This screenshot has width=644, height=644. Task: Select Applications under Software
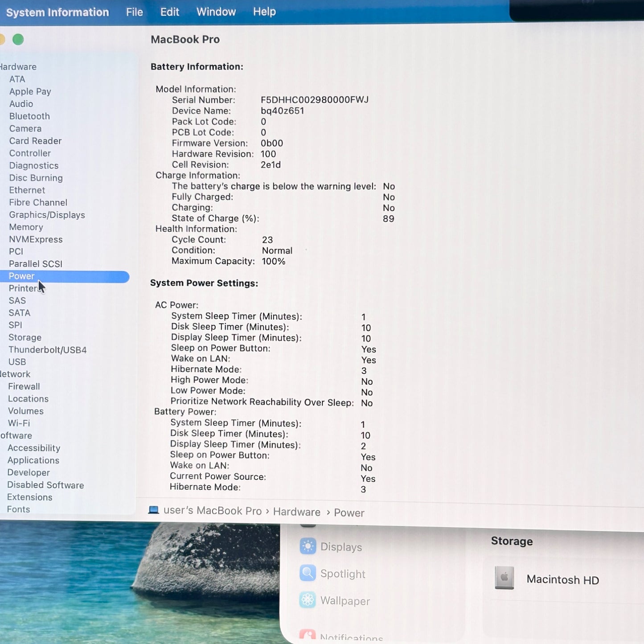[x=33, y=460]
